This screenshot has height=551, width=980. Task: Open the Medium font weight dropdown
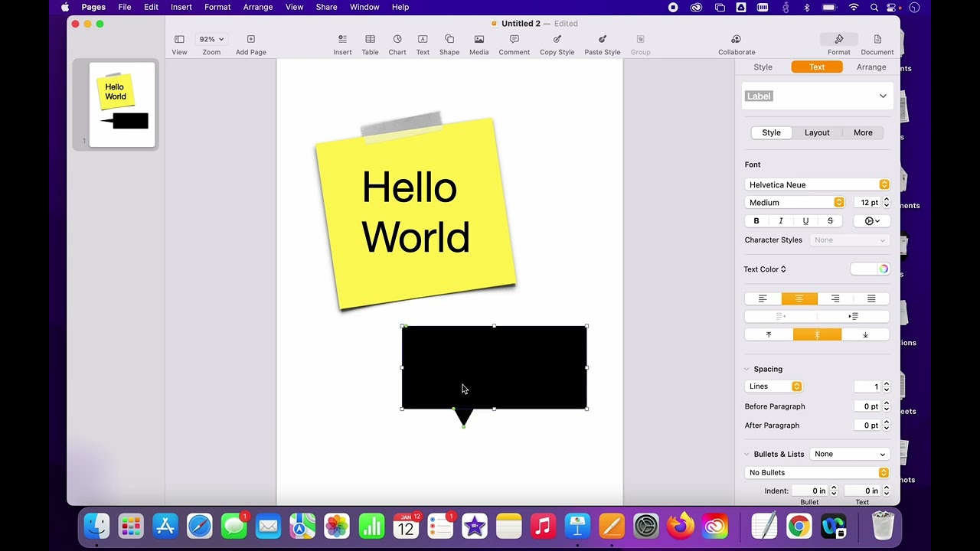pos(795,203)
